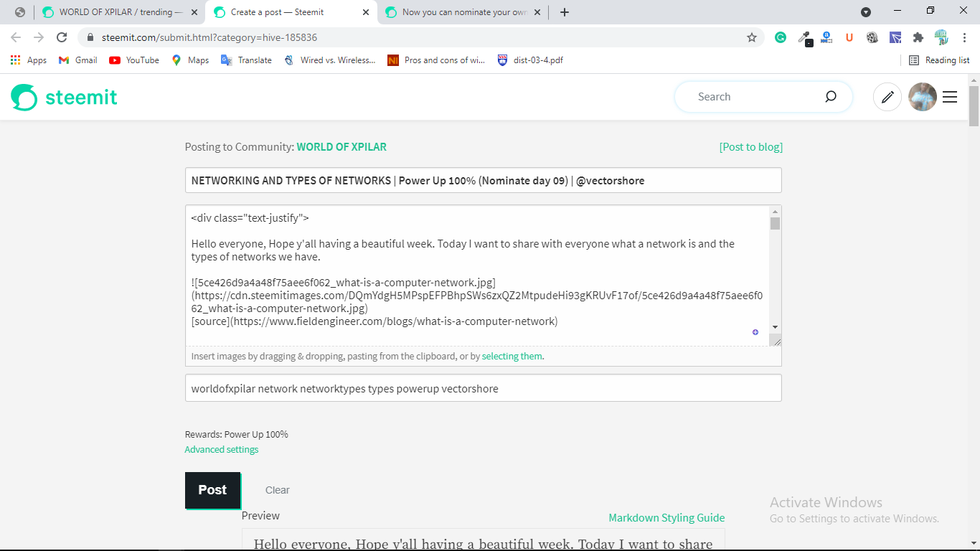Open the user avatar profile picture
Image resolution: width=980 pixels, height=551 pixels.
tap(923, 97)
